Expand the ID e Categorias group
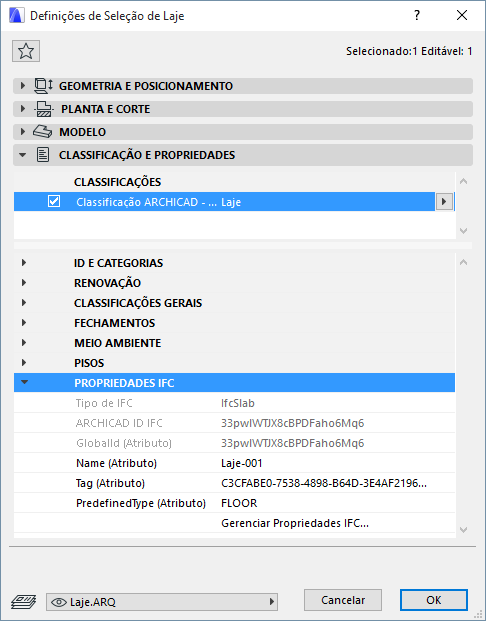This screenshot has height=621, width=486. click(24, 263)
